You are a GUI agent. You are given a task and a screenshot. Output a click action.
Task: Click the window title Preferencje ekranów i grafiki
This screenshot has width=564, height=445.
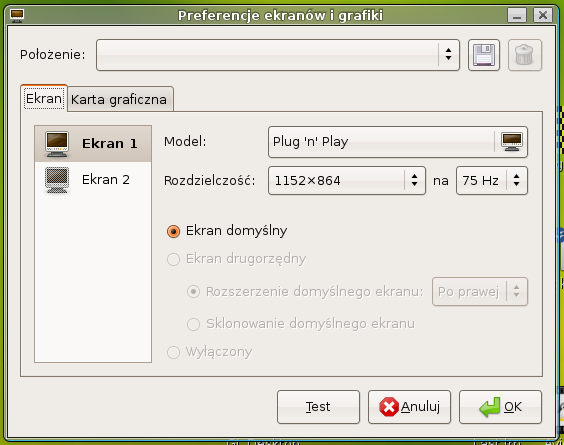click(280, 16)
